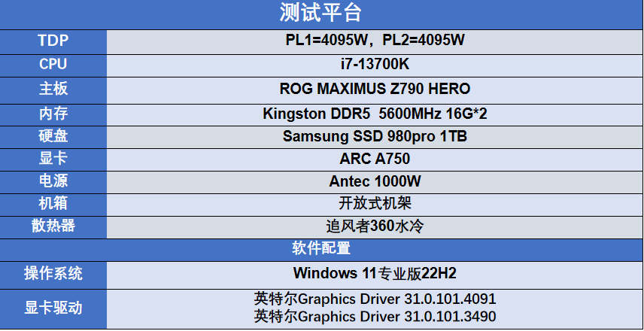This screenshot has width=644, height=331.
Task: Click Kingston DDR5 5600MHz 16G*2 cell
Action: (375, 114)
